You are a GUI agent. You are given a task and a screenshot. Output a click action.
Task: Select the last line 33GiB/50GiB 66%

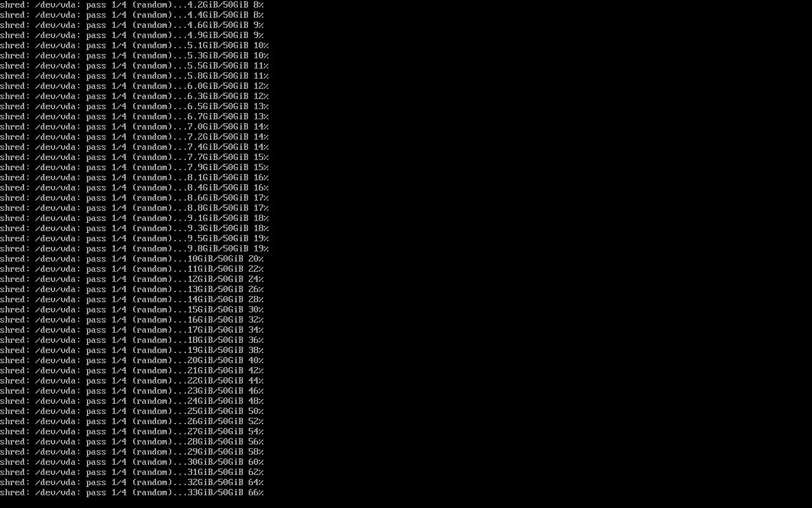[x=132, y=493]
